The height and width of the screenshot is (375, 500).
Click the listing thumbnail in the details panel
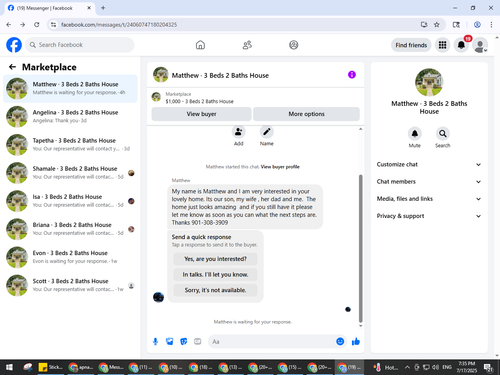pos(429,82)
